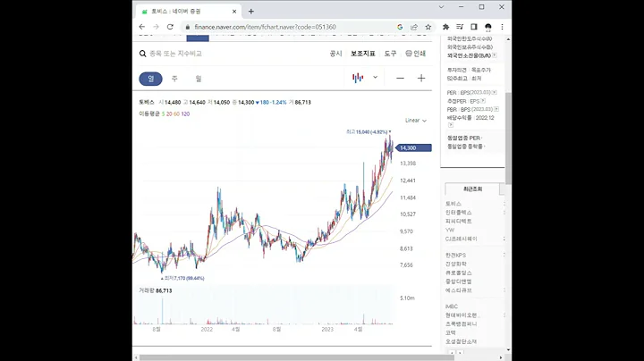Switch chart to 주 weekly period
This screenshot has width=644, height=361.
tap(174, 79)
